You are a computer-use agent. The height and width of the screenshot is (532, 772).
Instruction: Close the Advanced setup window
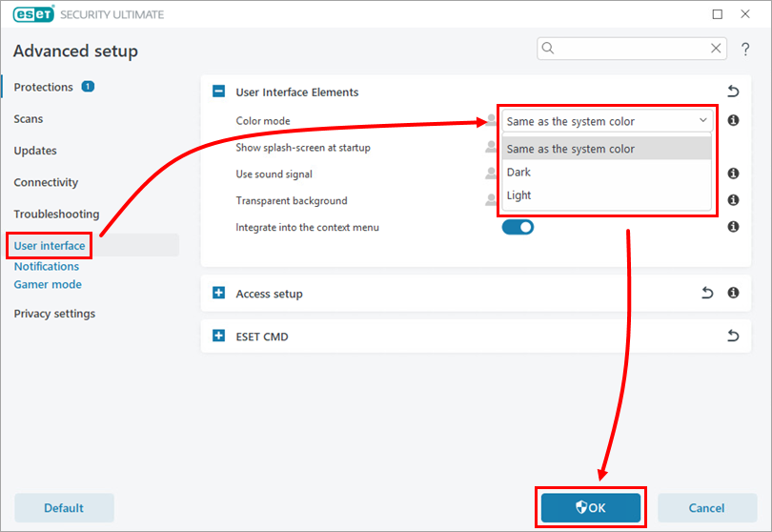coord(745,14)
